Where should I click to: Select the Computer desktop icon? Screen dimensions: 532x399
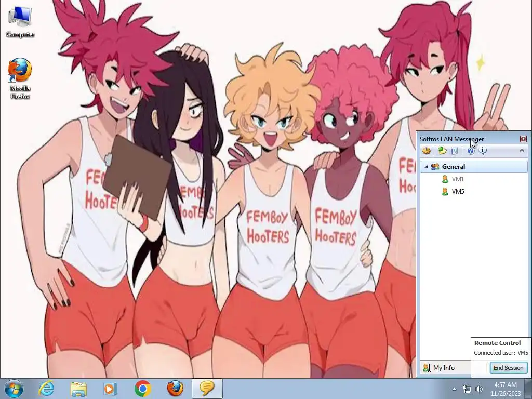[x=20, y=22]
